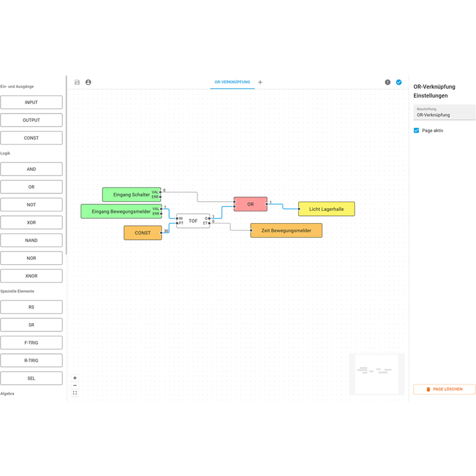Add an OR logic block from palette
Viewport: 476px width, 476px height.
[32, 187]
